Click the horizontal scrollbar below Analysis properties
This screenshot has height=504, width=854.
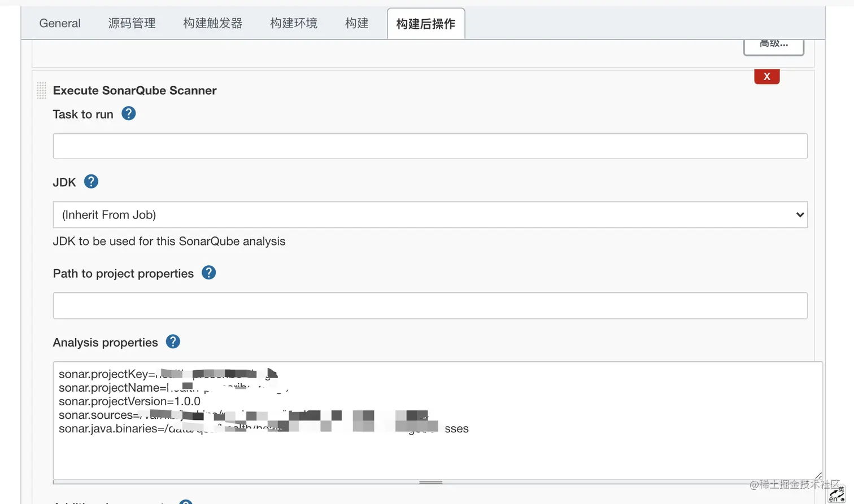pos(430,482)
